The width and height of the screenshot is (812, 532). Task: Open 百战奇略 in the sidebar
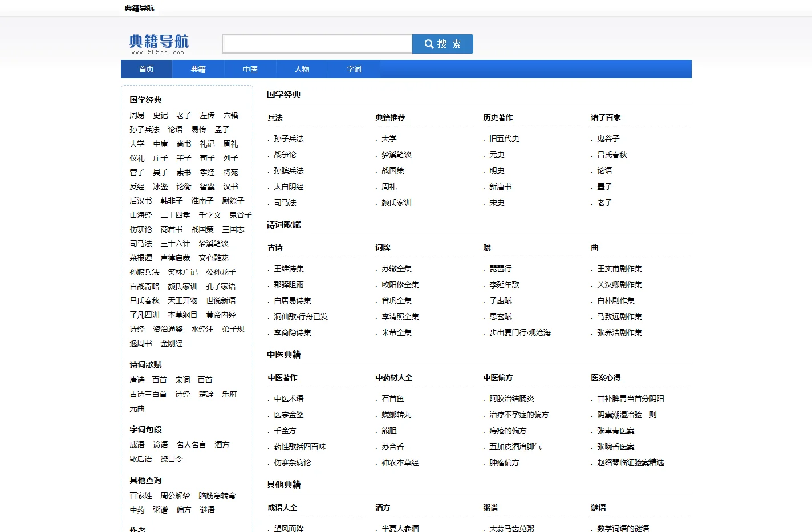click(144, 286)
